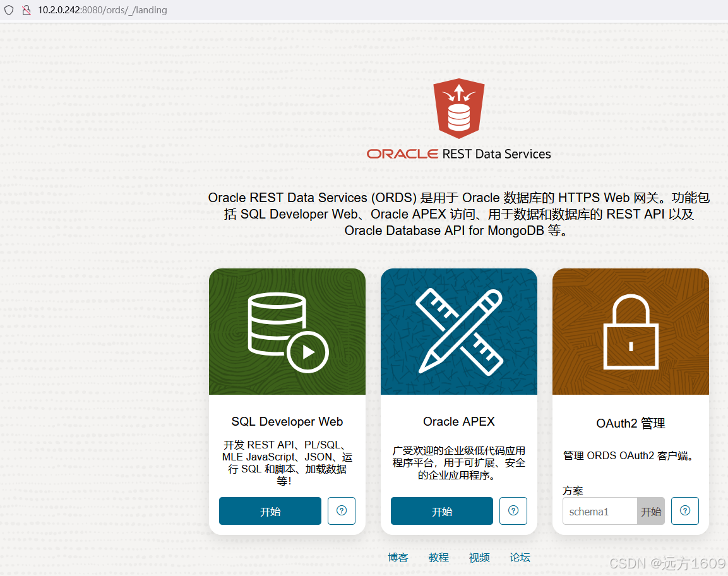Click the Oracle APEX pencil-ruler image
Screen dimensions: 728x576
pos(459,332)
